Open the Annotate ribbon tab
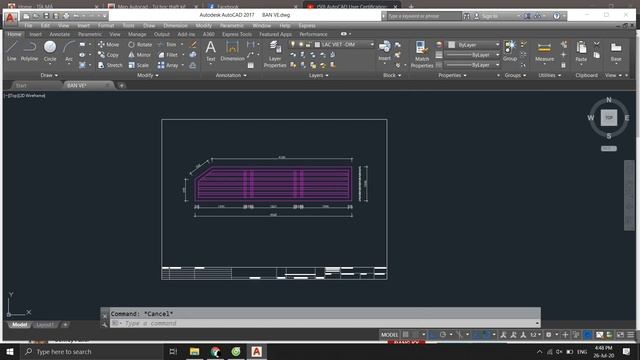640x360 pixels. coord(60,34)
